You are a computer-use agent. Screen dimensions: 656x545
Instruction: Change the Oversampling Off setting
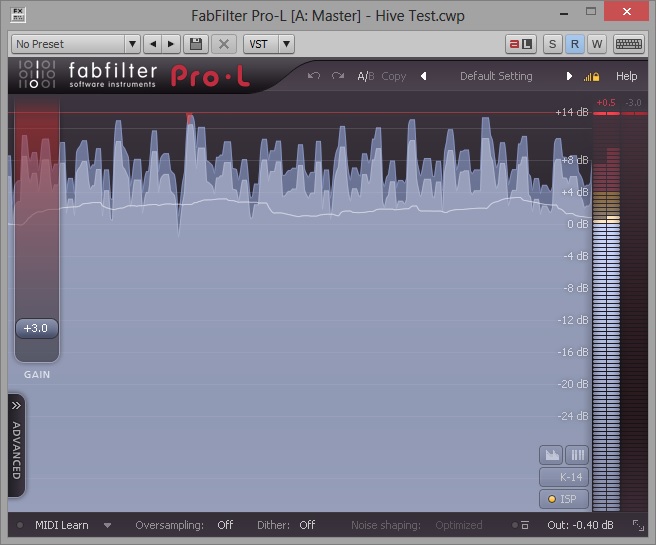(x=225, y=525)
